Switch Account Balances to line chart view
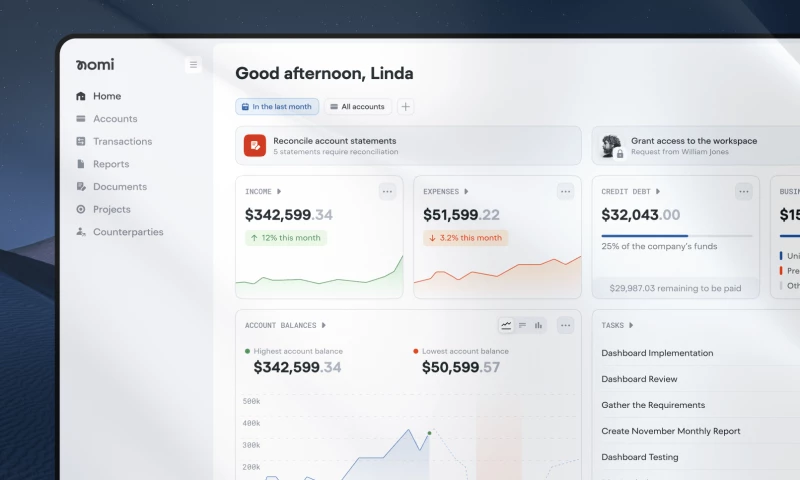The height and width of the screenshot is (480, 800). coord(506,325)
